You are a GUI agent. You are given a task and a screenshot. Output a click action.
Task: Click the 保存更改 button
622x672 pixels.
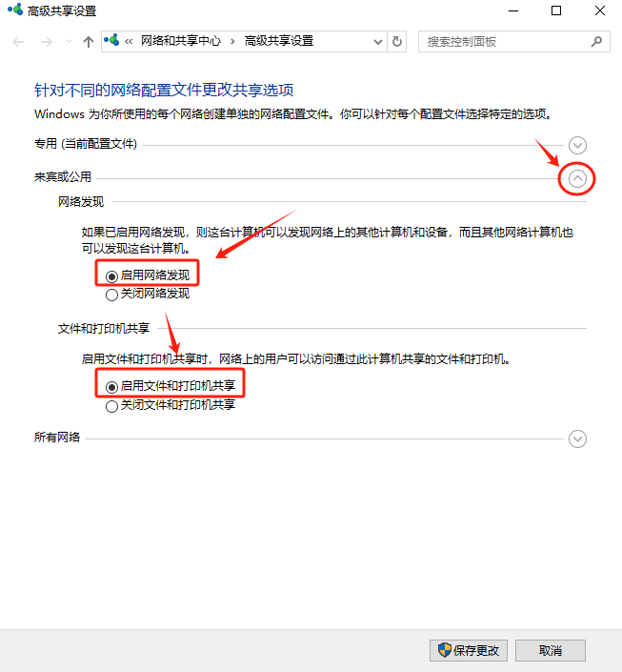click(469, 650)
